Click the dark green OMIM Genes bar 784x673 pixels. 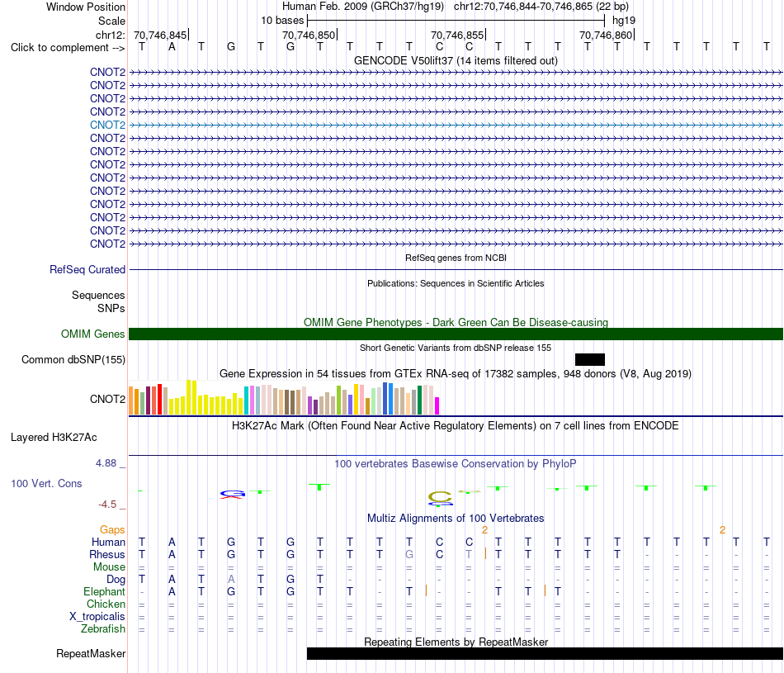pyautogui.click(x=456, y=334)
